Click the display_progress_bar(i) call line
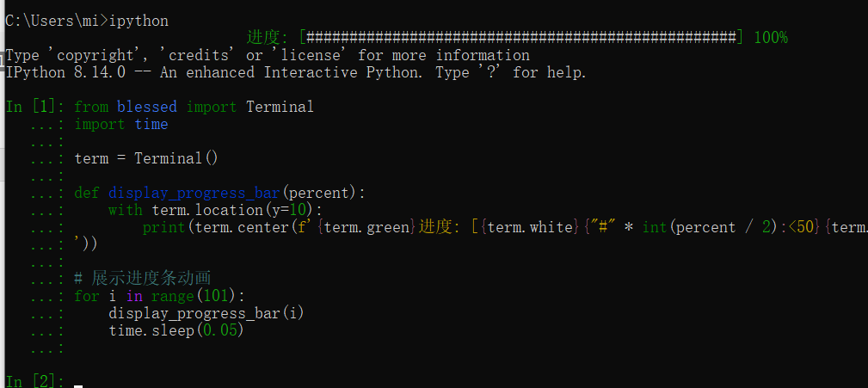The image size is (868, 388). 206,313
